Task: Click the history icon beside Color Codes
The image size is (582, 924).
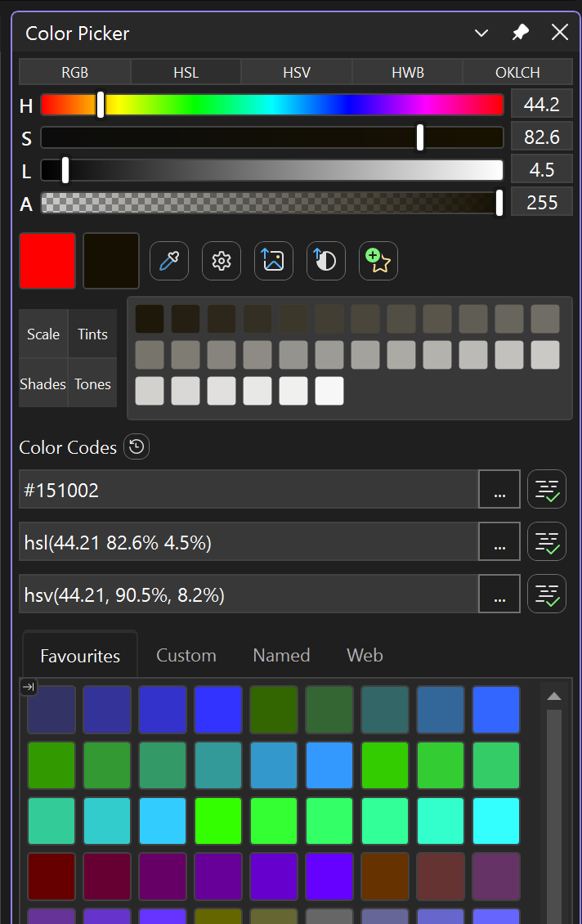Action: 137,447
